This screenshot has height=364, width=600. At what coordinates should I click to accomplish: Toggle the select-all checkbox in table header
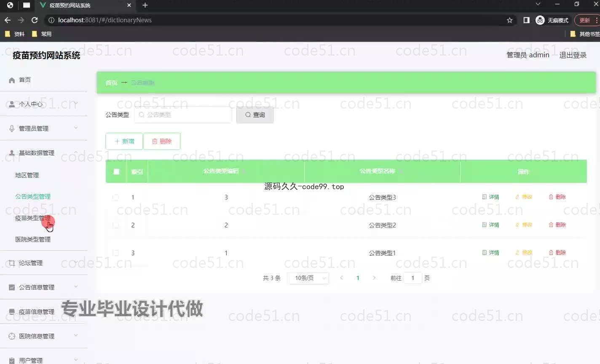[116, 171]
